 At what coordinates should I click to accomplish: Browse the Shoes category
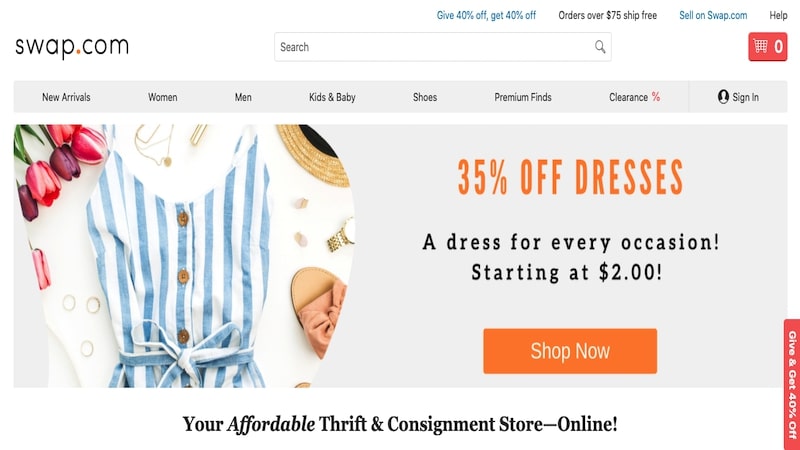coord(425,97)
